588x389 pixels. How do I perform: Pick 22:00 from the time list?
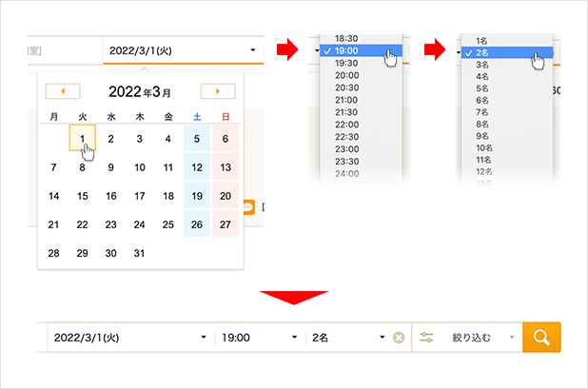click(346, 124)
